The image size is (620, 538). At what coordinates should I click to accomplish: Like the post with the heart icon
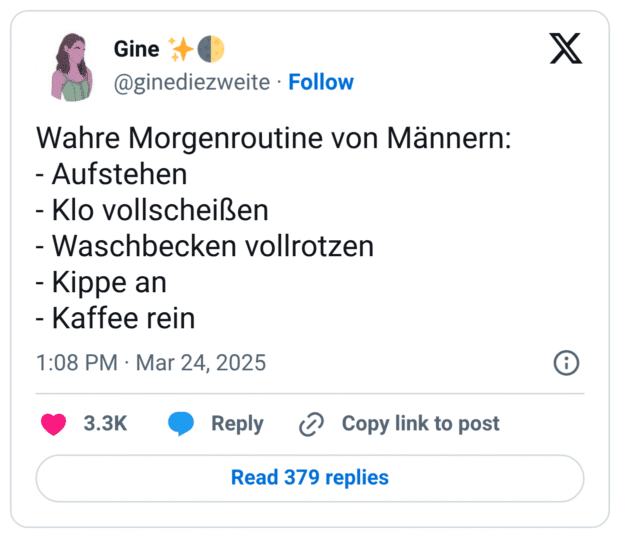(x=53, y=424)
